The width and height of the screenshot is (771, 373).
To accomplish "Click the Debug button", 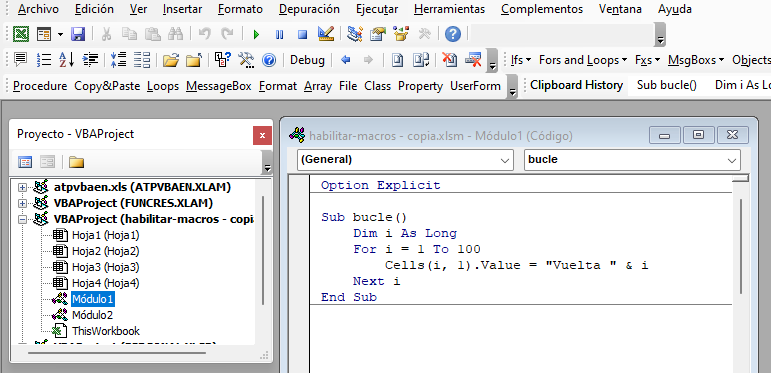I will coord(307,60).
